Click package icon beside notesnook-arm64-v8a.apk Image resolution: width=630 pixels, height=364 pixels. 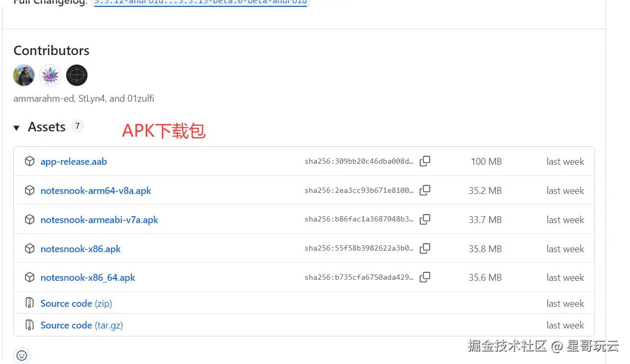click(x=30, y=190)
